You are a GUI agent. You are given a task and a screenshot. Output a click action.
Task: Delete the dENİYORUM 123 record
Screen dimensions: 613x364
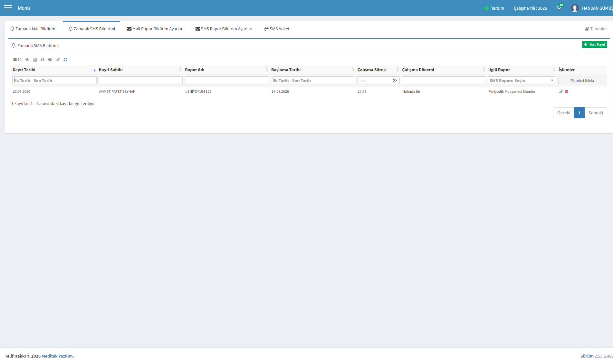(567, 91)
